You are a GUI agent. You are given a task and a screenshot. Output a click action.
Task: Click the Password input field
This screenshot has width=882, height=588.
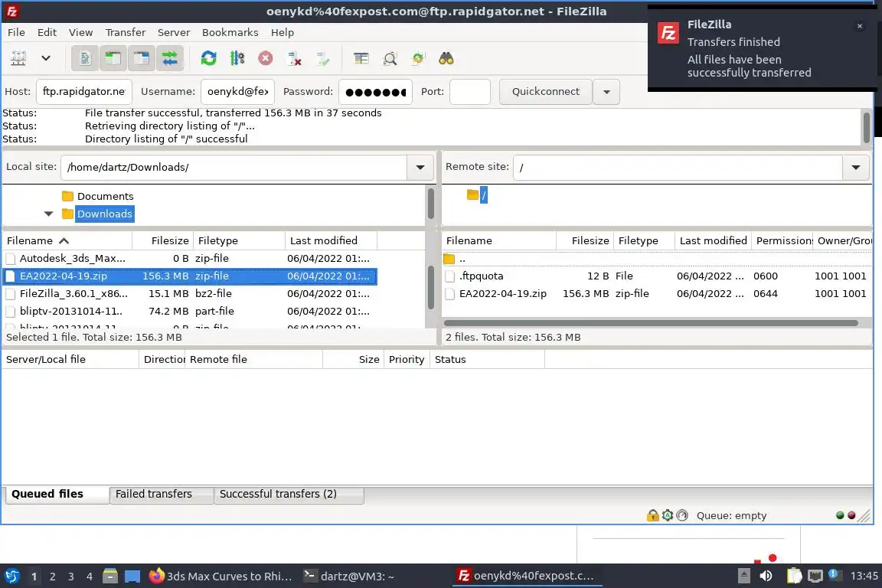click(x=375, y=92)
